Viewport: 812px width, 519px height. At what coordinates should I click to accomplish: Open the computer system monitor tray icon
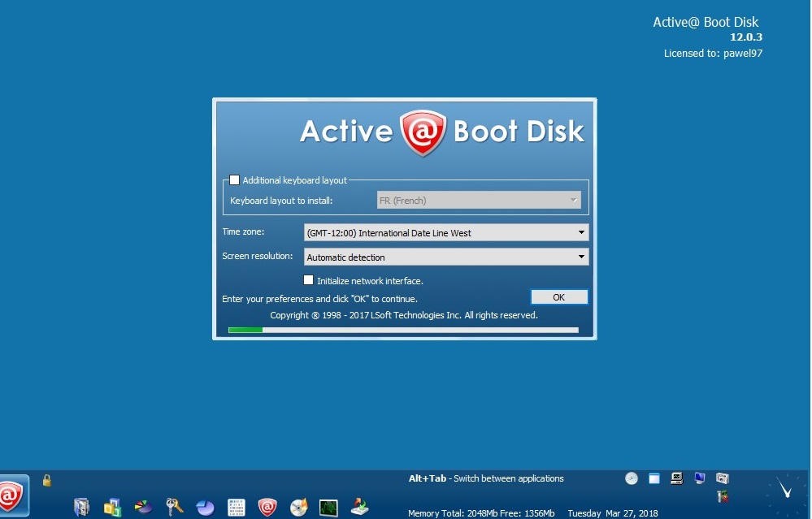676,478
